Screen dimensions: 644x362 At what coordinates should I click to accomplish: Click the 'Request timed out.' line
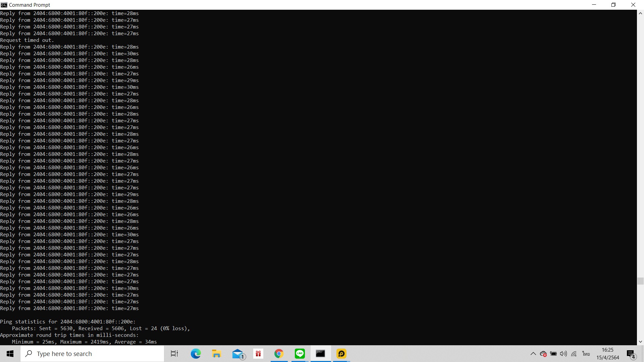pyautogui.click(x=27, y=40)
